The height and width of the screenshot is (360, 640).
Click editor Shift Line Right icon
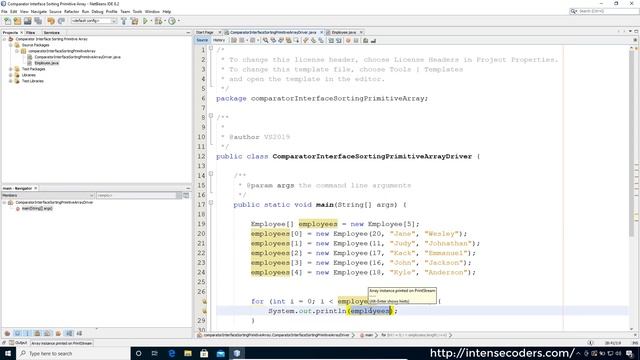[339, 40]
